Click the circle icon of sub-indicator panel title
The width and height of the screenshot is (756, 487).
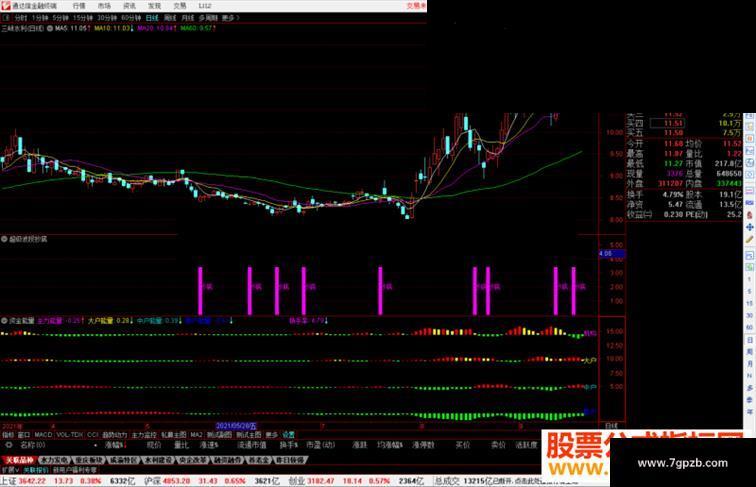pyautogui.click(x=4, y=239)
